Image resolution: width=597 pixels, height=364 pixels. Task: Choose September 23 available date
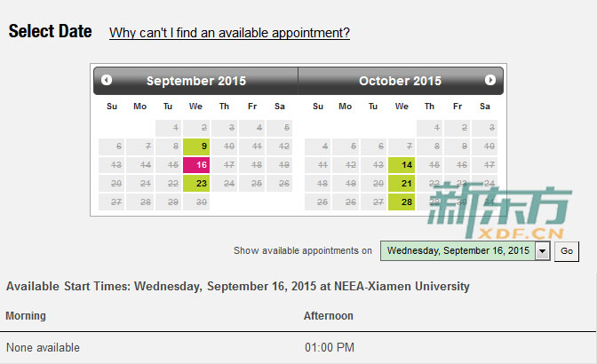(x=196, y=183)
